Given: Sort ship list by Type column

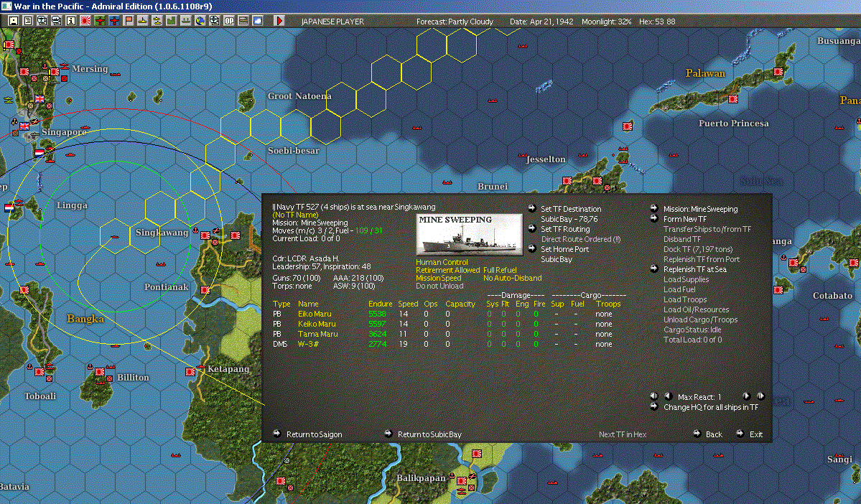Looking at the screenshot, I should [x=281, y=304].
